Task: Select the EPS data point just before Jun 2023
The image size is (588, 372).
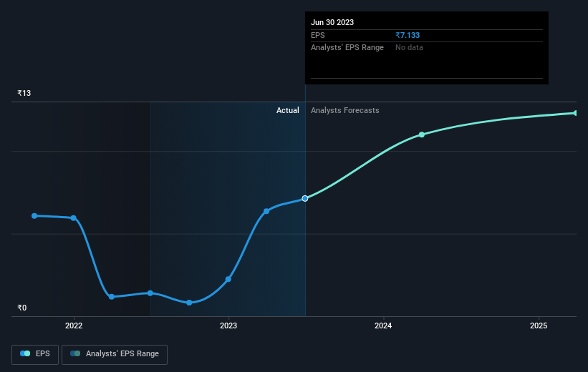Action: 266,211
